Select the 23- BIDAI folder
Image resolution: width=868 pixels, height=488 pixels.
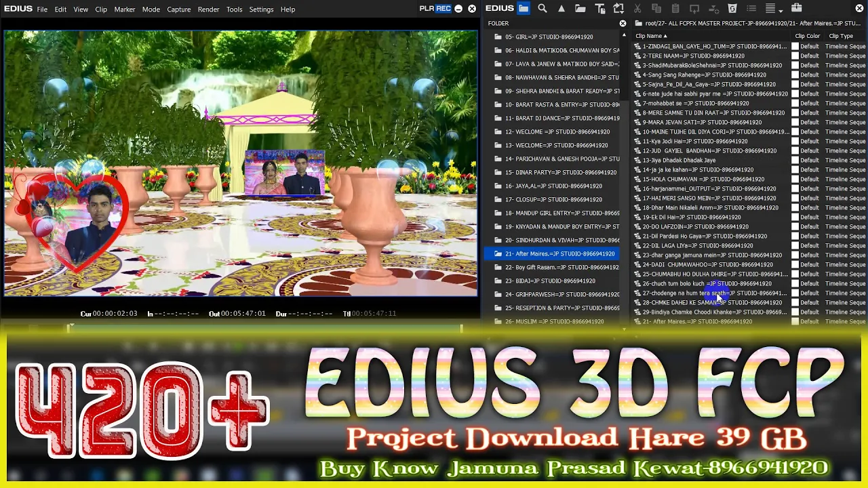tap(549, 281)
